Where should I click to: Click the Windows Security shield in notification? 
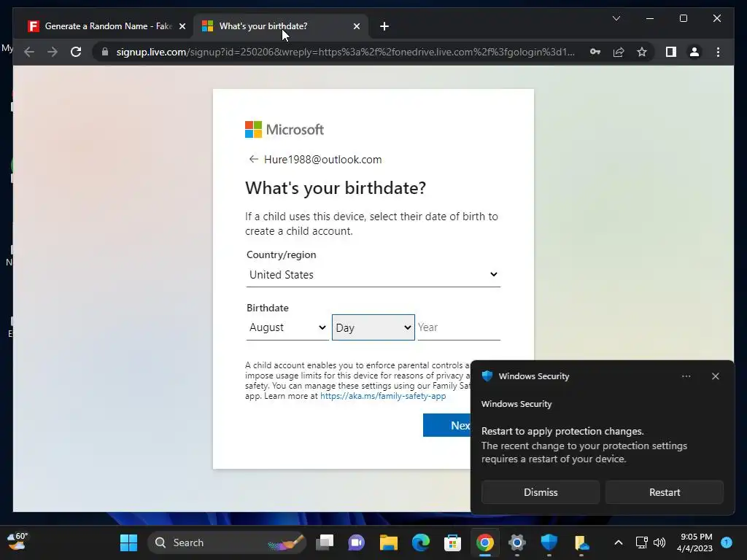487,376
